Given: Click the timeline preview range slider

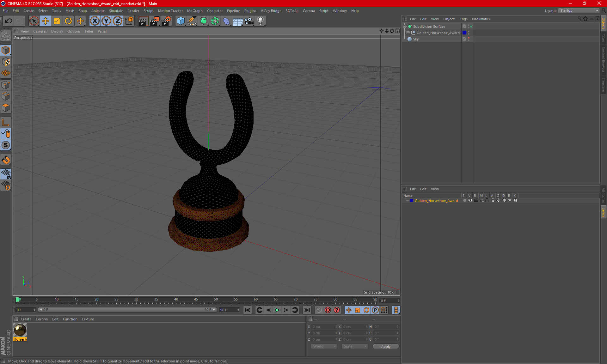Looking at the screenshot, I should (127, 310).
